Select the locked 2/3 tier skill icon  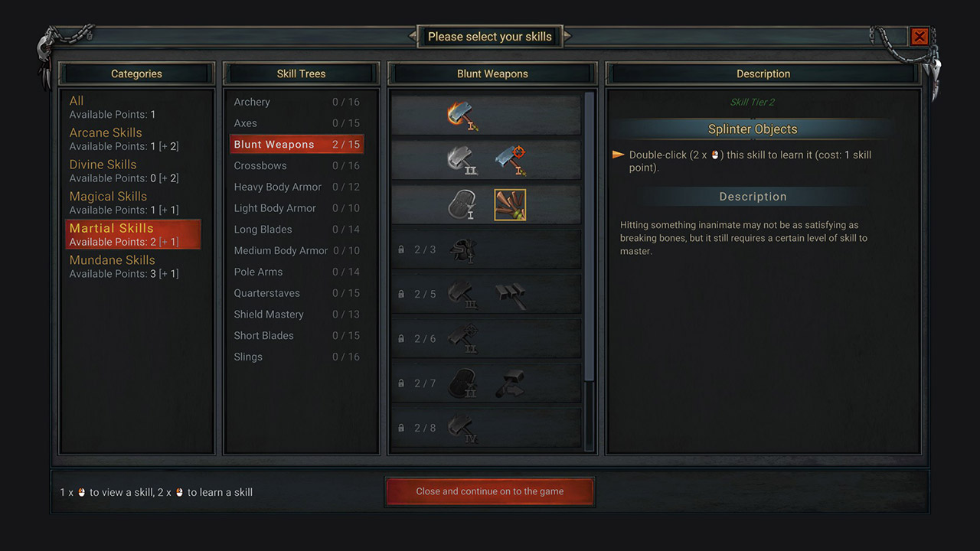463,249
